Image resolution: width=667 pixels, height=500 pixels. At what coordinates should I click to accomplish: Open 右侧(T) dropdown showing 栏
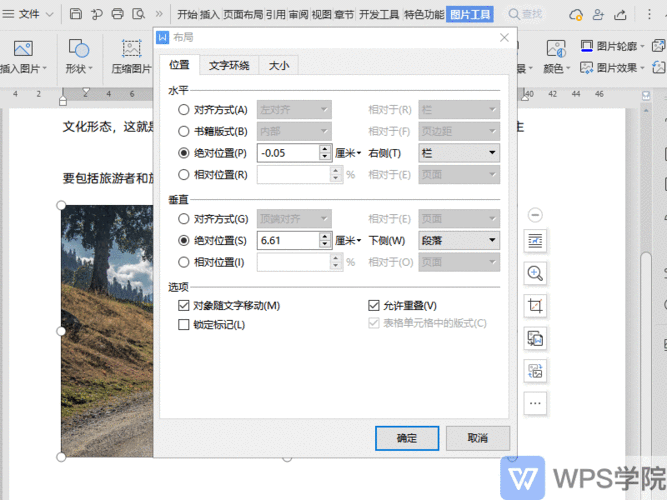pyautogui.click(x=459, y=153)
